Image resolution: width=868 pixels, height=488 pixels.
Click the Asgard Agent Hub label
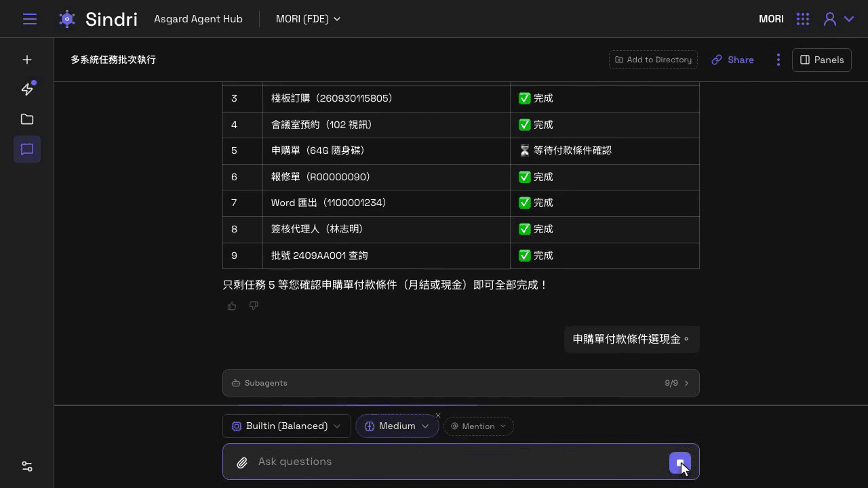[x=198, y=19]
